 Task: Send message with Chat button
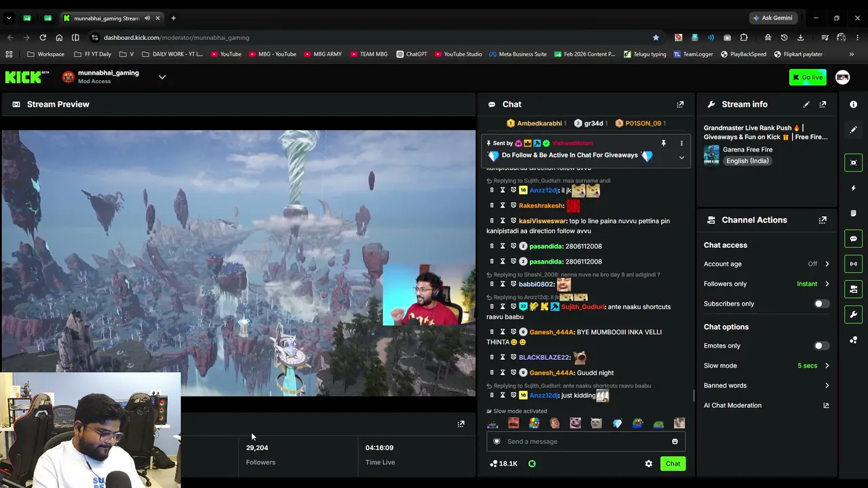[x=673, y=464]
